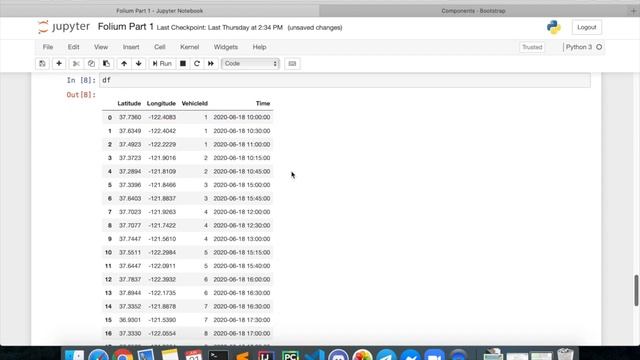Image resolution: width=640 pixels, height=360 pixels.
Task: Open the Edit menu
Action: (73, 47)
